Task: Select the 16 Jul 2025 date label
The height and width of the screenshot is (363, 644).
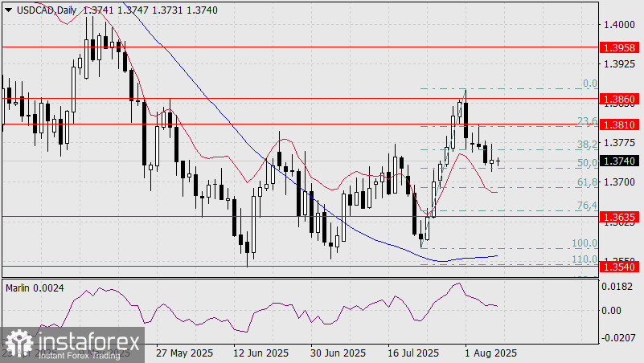Action: [x=413, y=353]
